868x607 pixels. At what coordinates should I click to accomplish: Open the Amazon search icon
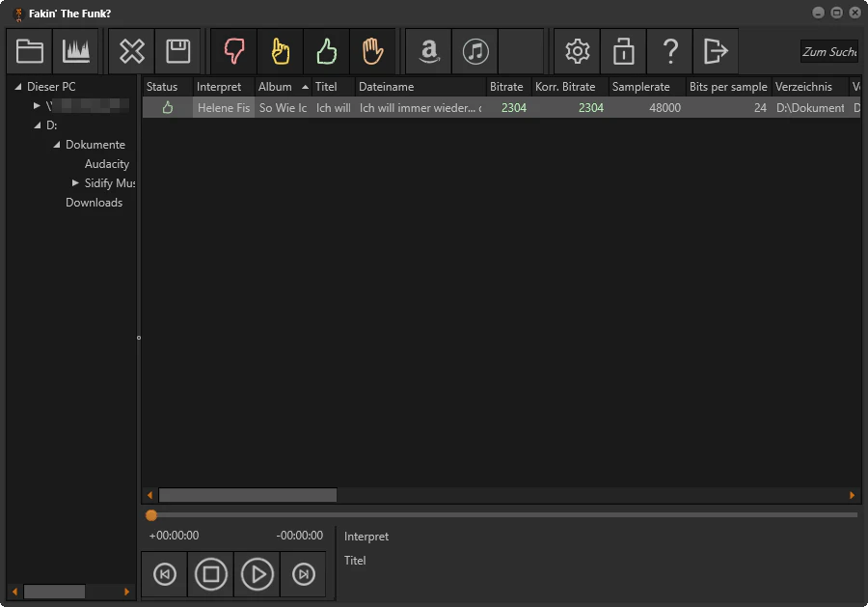[429, 51]
